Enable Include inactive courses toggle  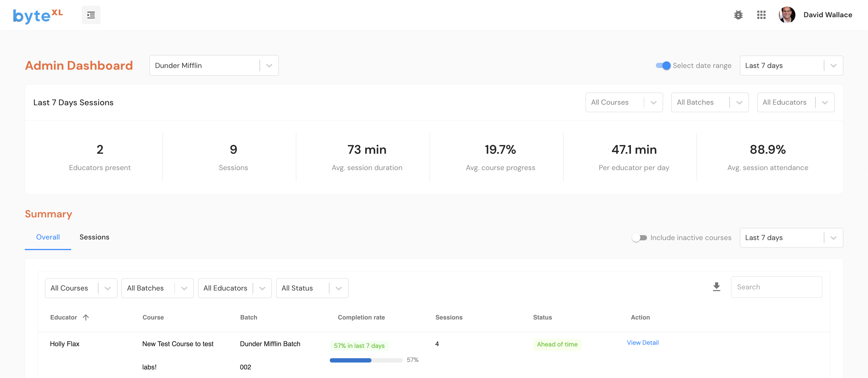coord(639,238)
